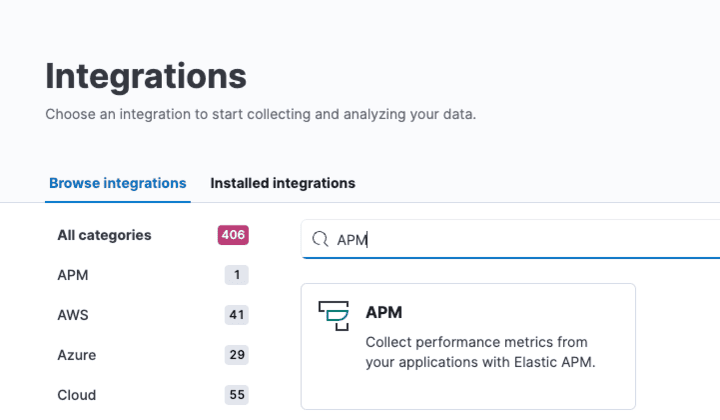Screen dimensions: 720x420
Task: Click the 406 count badge
Action: pyautogui.click(x=233, y=235)
